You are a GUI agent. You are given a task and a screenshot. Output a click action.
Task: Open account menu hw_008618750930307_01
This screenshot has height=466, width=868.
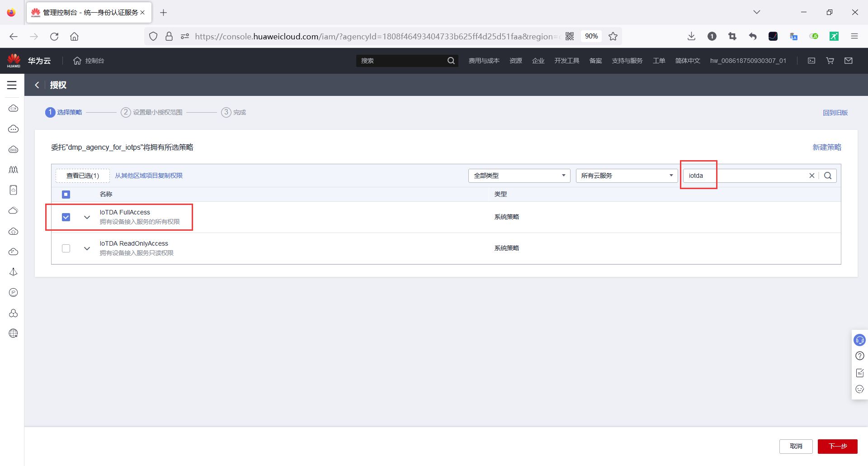(x=748, y=61)
